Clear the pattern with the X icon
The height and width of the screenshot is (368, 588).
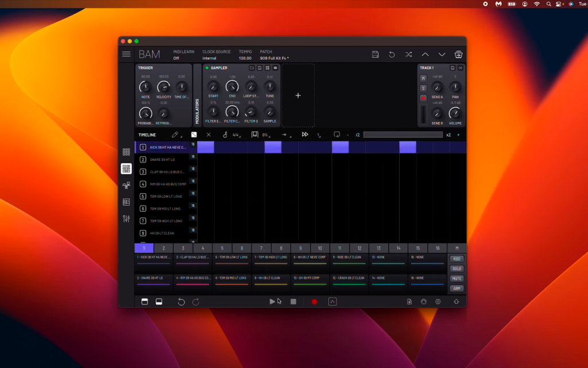coord(208,135)
